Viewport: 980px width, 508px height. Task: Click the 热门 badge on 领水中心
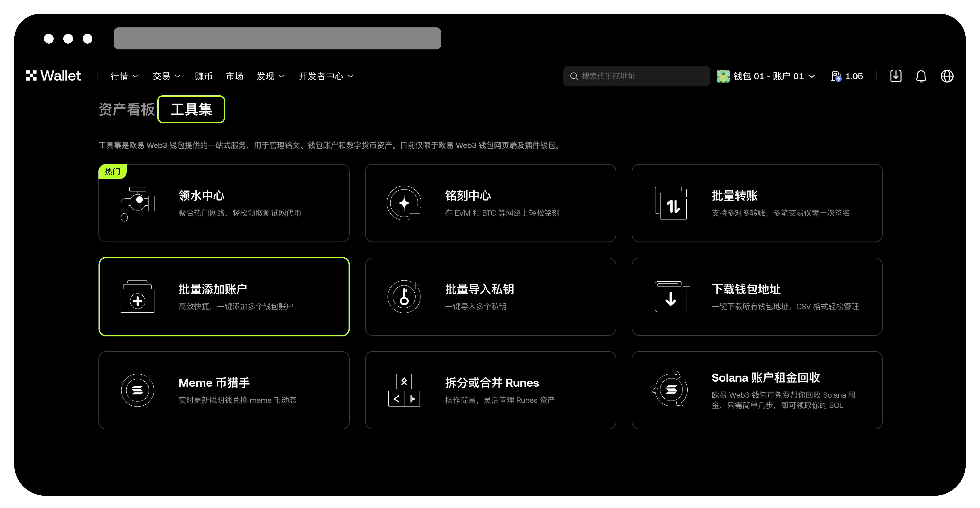pos(113,172)
